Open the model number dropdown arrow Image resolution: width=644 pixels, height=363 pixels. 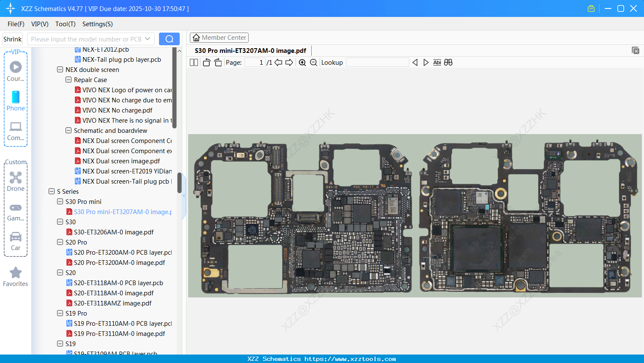[x=148, y=39]
